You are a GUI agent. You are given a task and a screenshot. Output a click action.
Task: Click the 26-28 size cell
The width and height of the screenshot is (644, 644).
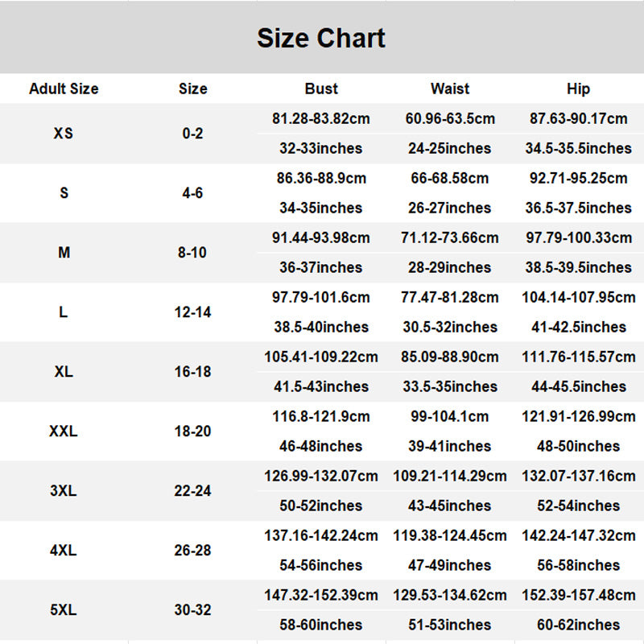pos(192,551)
